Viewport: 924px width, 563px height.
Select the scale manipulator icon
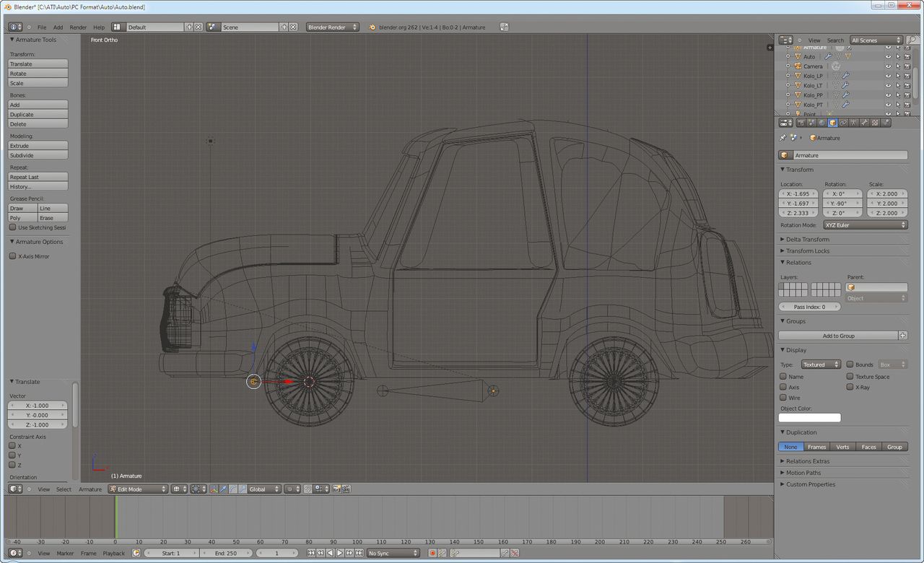[x=243, y=489]
